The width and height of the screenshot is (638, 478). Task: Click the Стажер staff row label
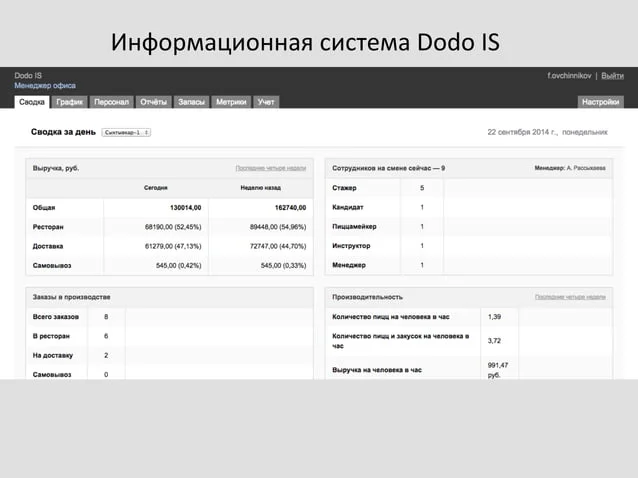[x=344, y=188]
